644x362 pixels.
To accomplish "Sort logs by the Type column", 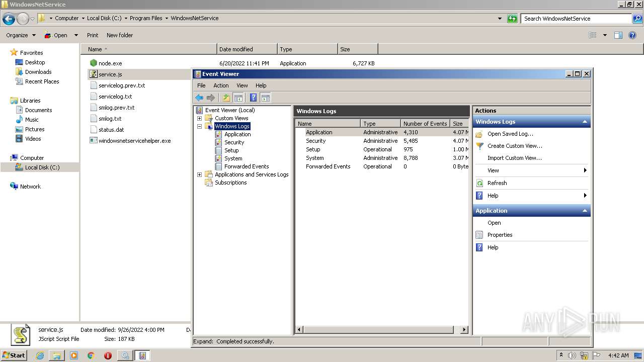I will [380, 124].
